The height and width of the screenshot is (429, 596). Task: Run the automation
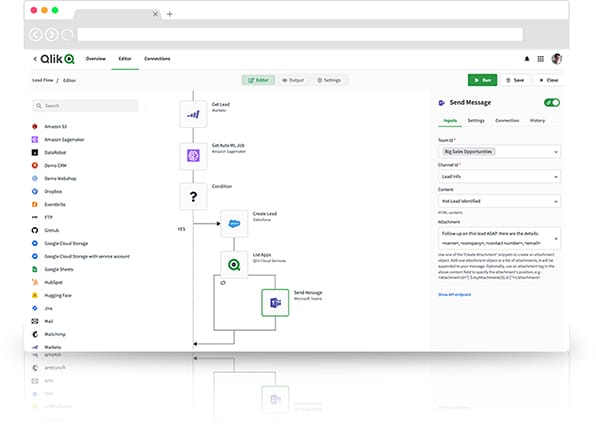pos(482,80)
